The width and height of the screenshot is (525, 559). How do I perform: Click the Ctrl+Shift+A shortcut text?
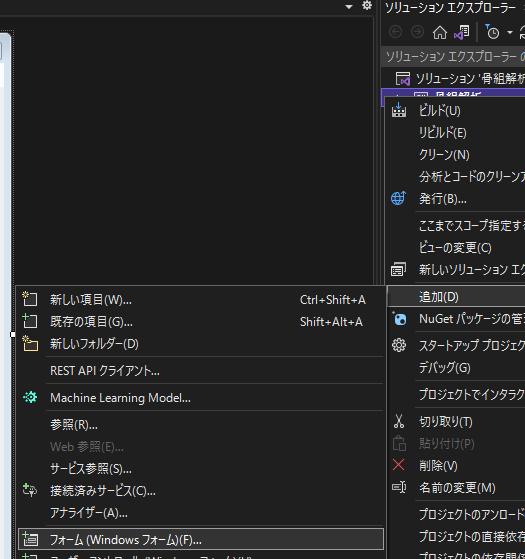333,300
